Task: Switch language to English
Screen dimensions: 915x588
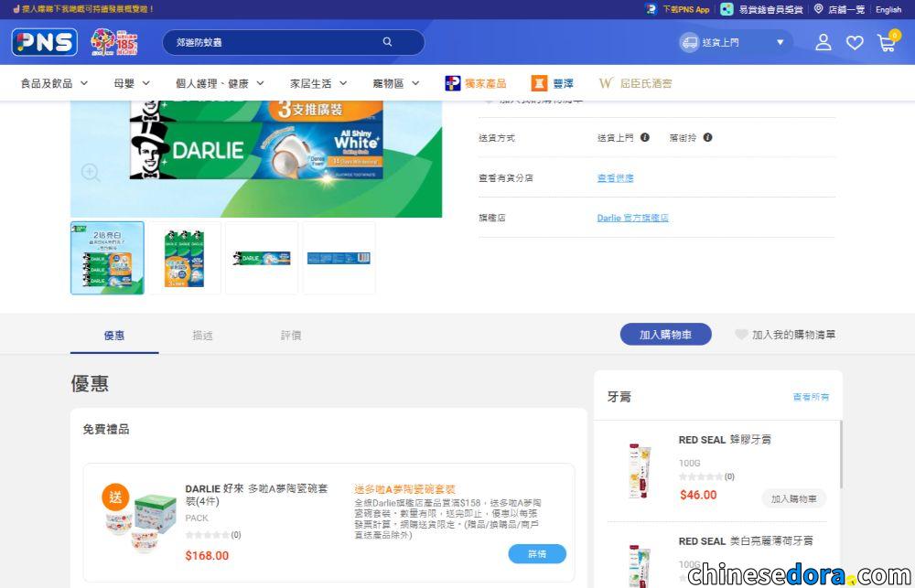Action: pyautogui.click(x=888, y=9)
